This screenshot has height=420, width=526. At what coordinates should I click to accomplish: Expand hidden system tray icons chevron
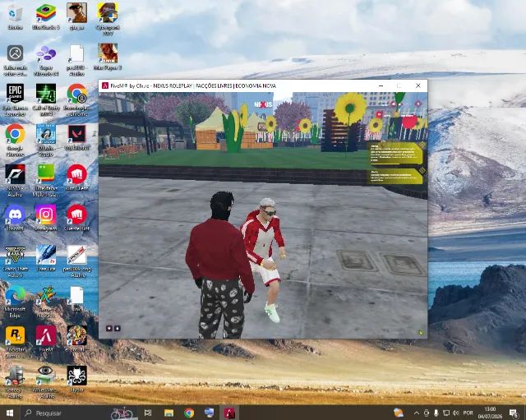(x=417, y=413)
